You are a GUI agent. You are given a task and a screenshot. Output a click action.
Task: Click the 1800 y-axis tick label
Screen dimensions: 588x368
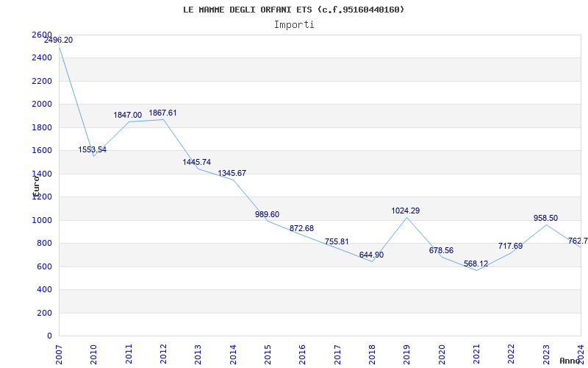[42, 127]
